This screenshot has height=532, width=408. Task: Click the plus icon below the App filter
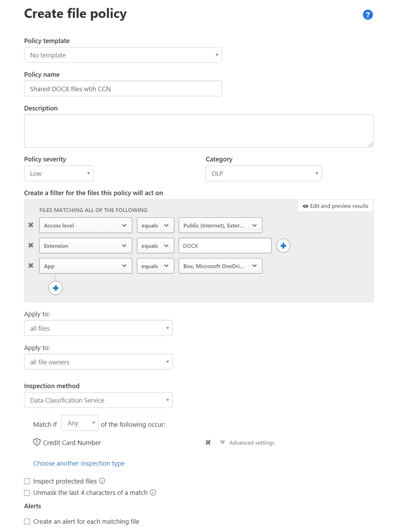pos(55,288)
